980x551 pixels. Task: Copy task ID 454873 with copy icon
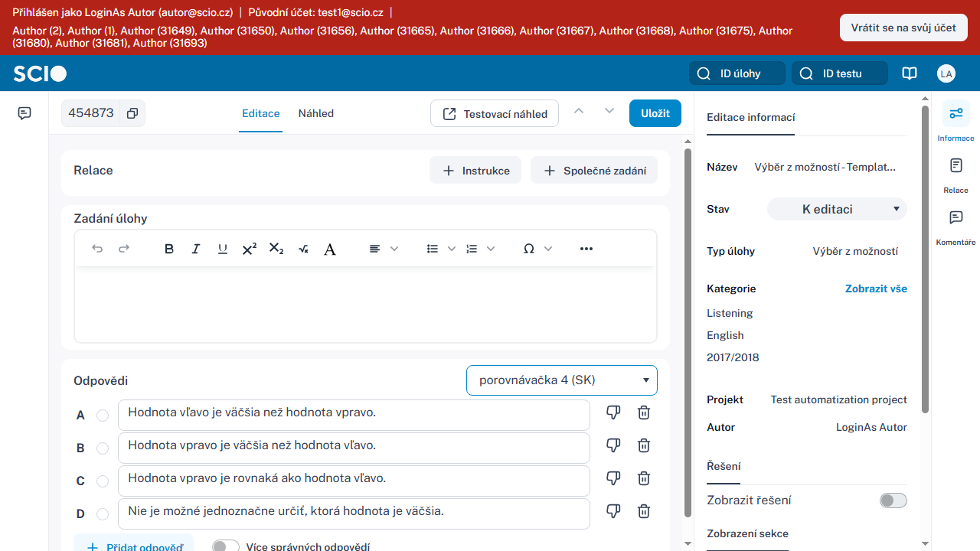[x=132, y=113]
